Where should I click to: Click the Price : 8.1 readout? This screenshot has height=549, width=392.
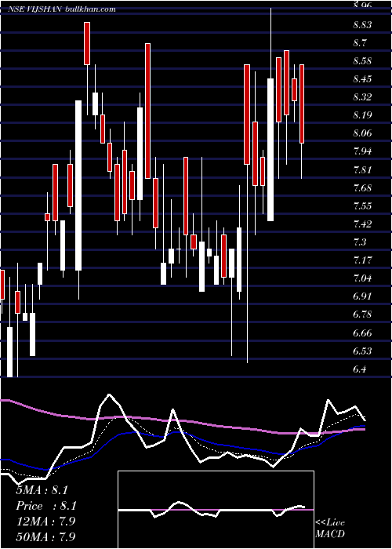[46, 506]
